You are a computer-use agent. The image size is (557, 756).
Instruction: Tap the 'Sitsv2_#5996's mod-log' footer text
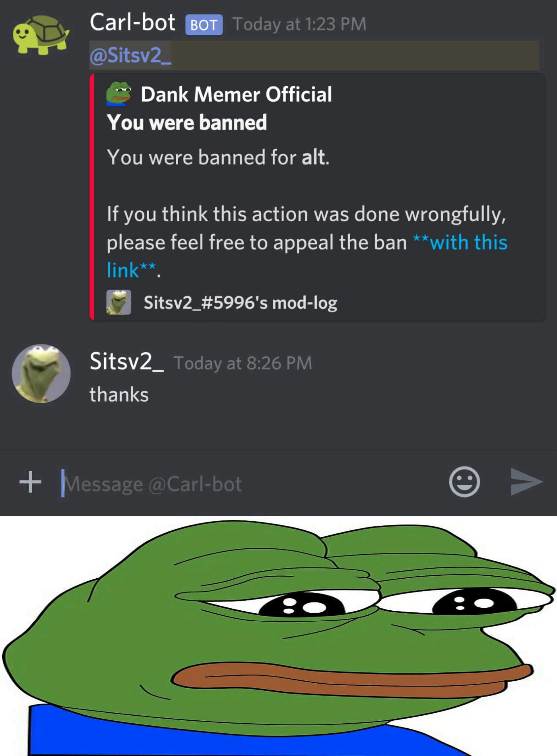click(x=240, y=303)
